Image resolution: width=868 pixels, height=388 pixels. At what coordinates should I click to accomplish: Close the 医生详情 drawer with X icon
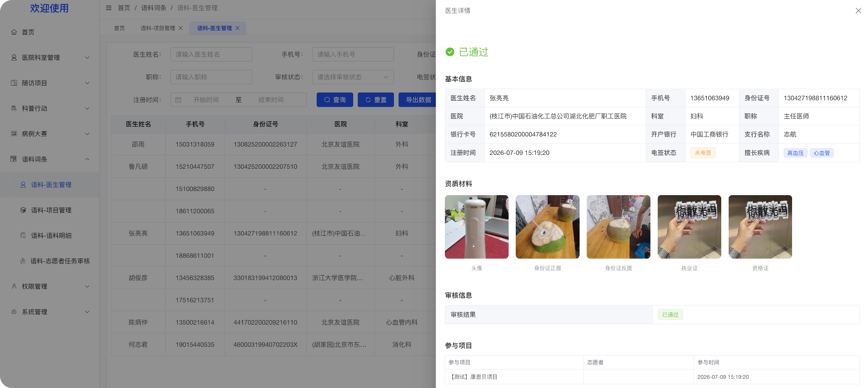[858, 11]
